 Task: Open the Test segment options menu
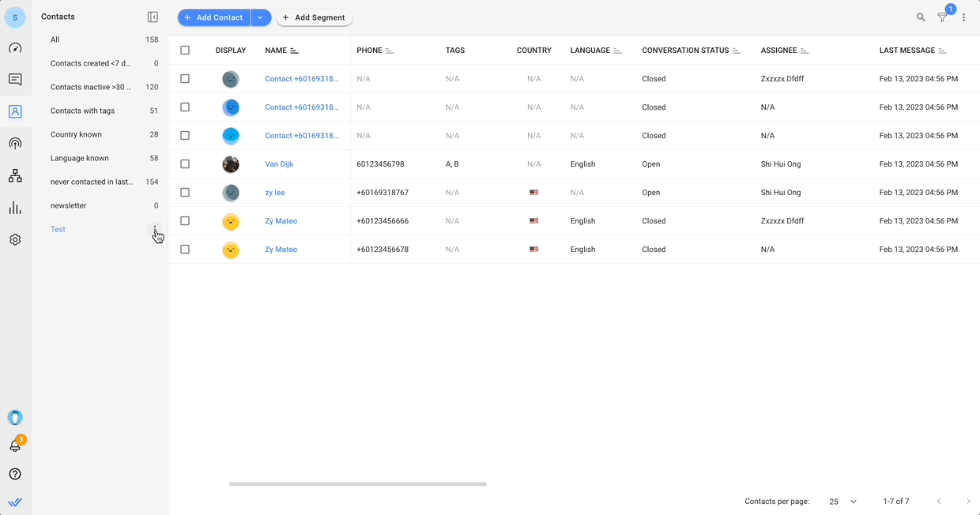(x=155, y=229)
